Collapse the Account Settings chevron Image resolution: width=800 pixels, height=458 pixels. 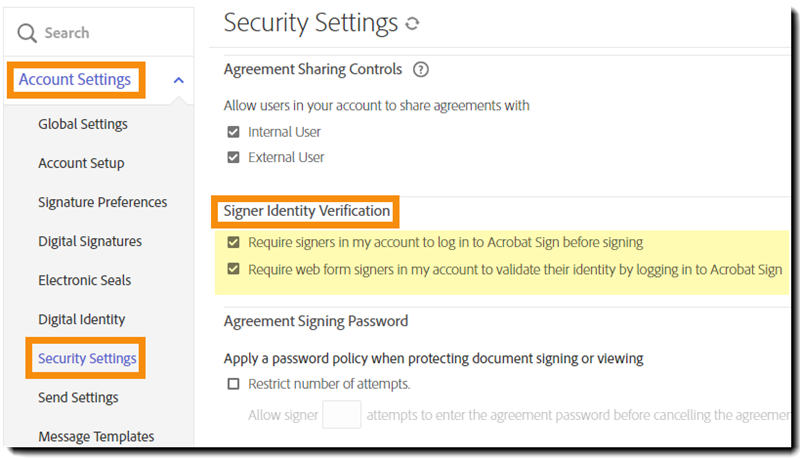(178, 80)
